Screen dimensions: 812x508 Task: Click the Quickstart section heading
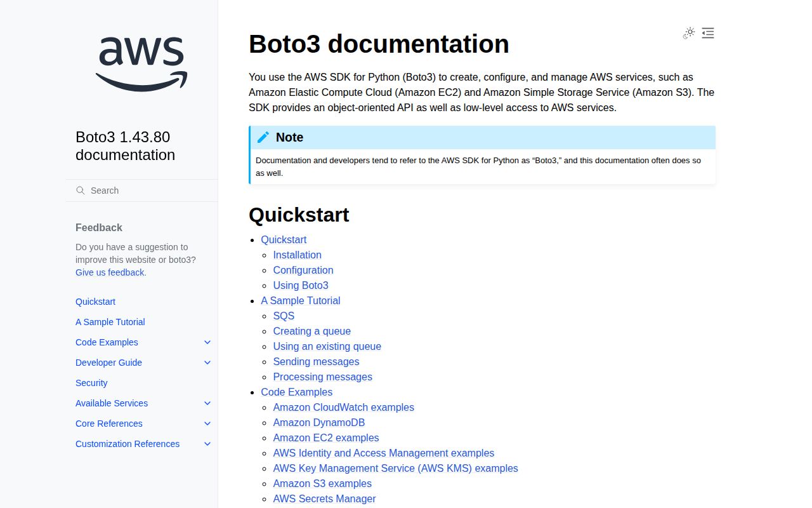pos(299,215)
